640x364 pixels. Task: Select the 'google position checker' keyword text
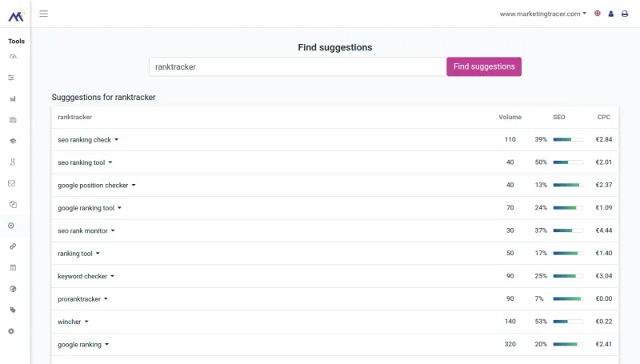click(93, 186)
